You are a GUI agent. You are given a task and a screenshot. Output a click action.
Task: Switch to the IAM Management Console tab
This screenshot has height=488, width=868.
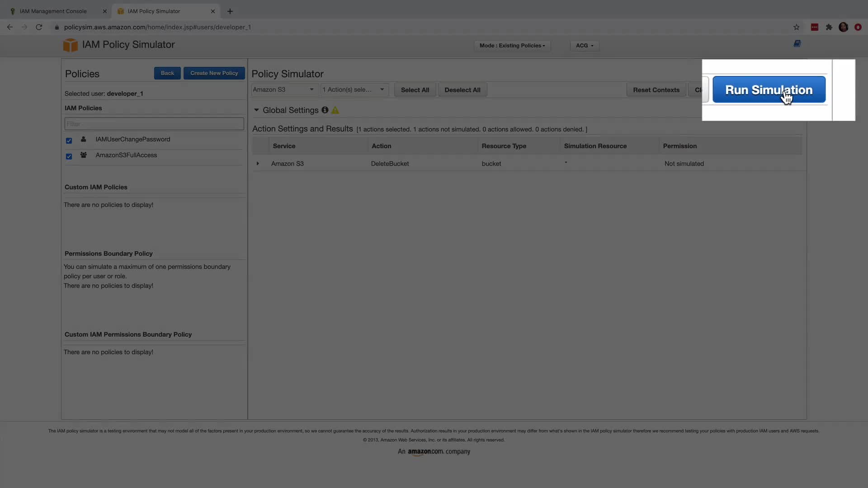tap(53, 11)
